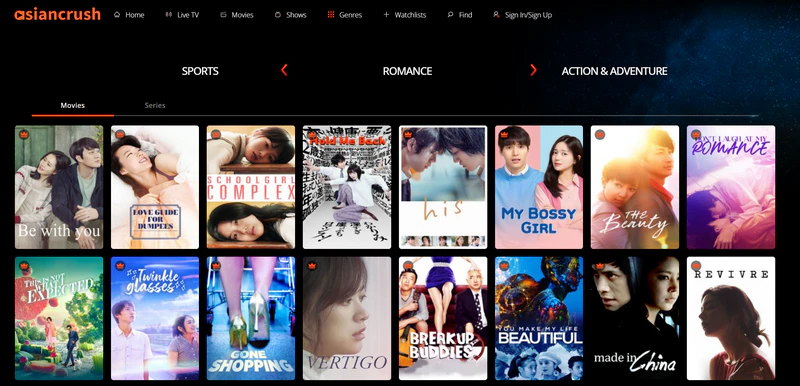The image size is (800, 386).
Task: Select the Movies tab under Romance
Action: [72, 106]
